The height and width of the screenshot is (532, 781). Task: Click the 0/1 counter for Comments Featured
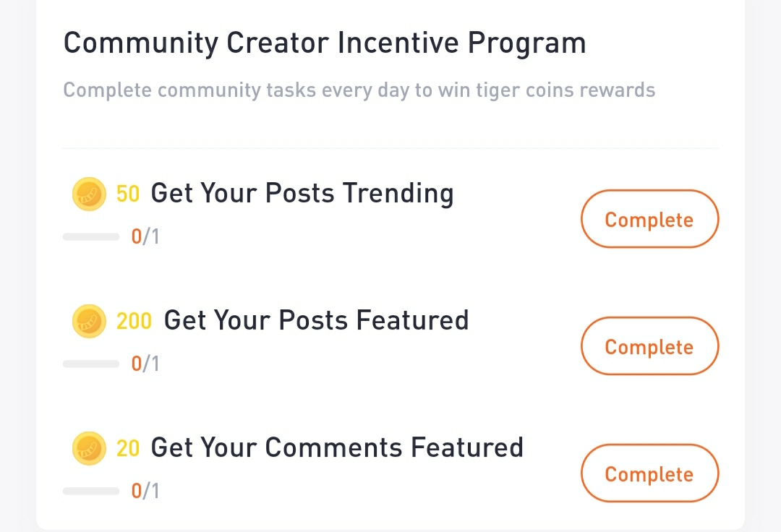click(x=145, y=492)
